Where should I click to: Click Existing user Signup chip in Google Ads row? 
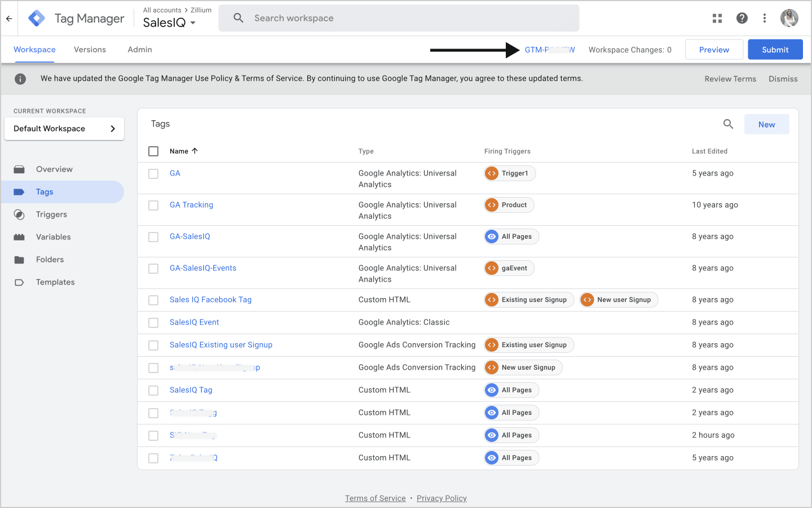click(529, 345)
